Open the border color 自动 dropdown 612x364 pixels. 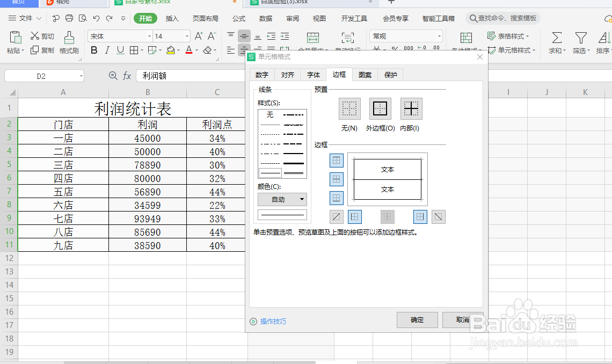click(x=282, y=199)
